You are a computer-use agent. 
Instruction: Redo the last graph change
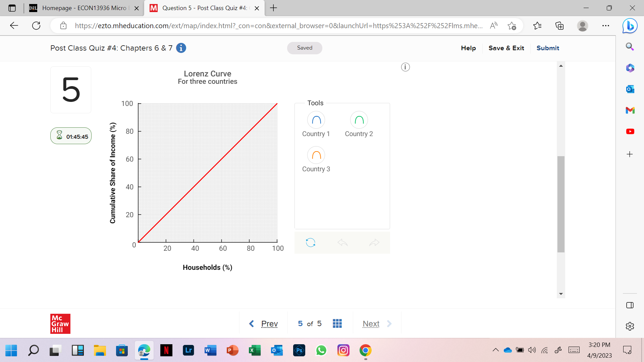tap(375, 242)
